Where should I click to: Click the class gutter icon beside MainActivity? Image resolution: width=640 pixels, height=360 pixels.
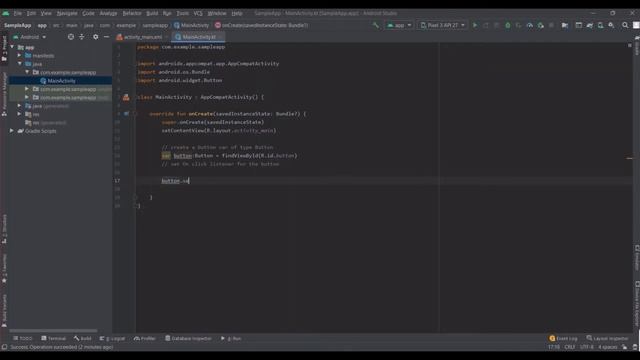point(126,97)
